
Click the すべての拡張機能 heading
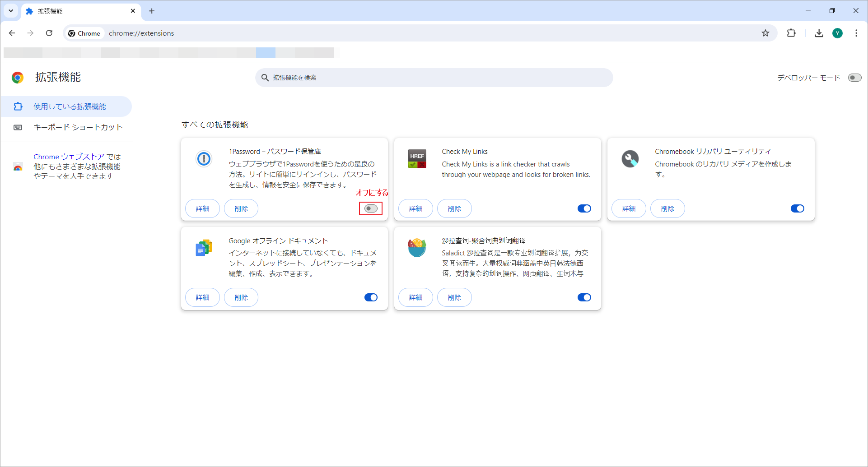coord(215,125)
